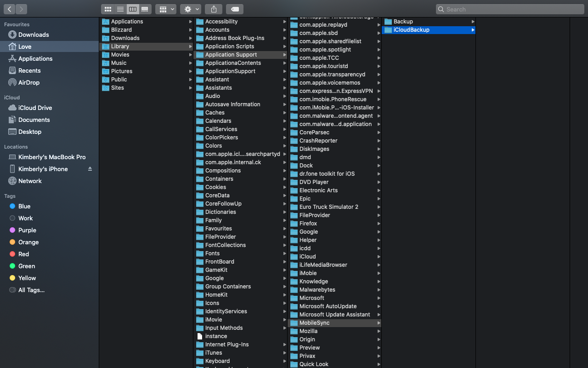Click the Edit Tags toolbar button
588x368 pixels.
(235, 9)
